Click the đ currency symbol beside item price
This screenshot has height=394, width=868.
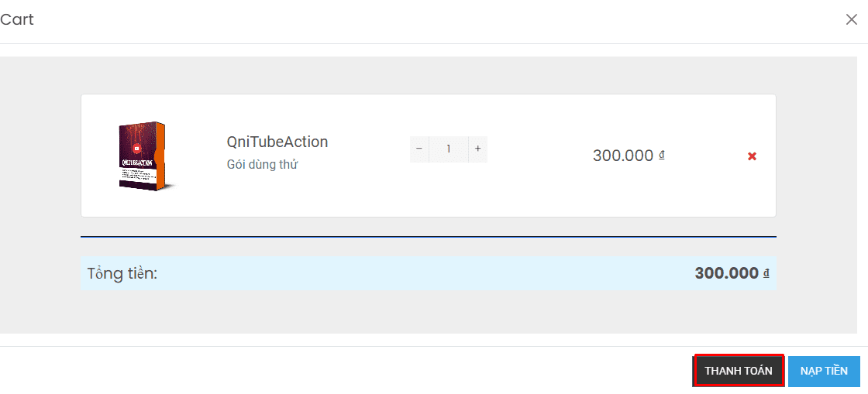tap(662, 156)
